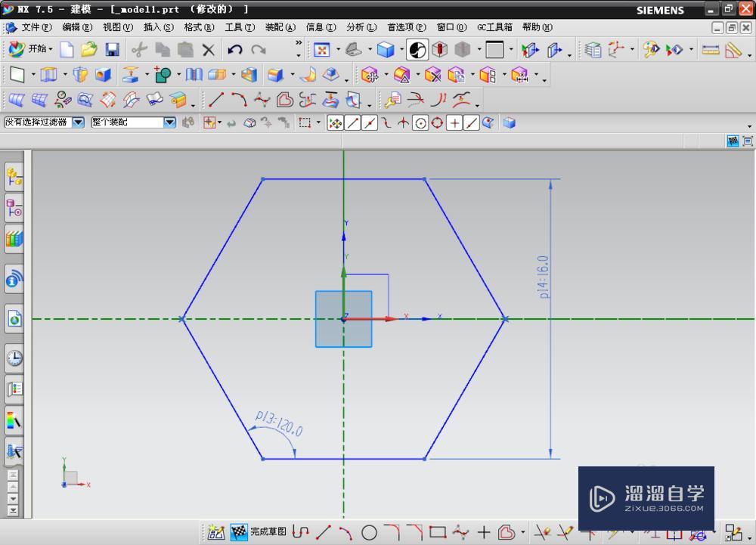Select the Arc curve tool in the curve toolbar
Viewport: 756px width, 545px height.
pos(239,100)
